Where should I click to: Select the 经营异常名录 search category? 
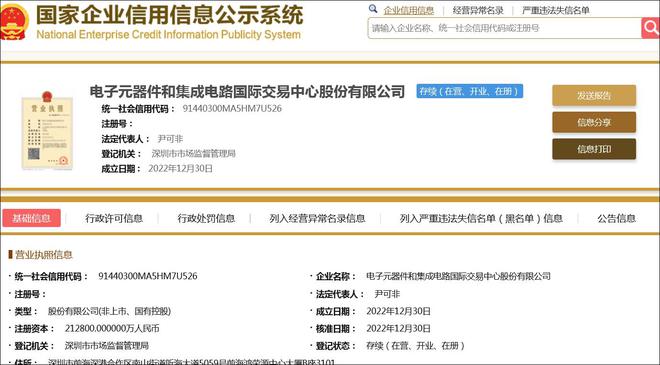(x=478, y=11)
